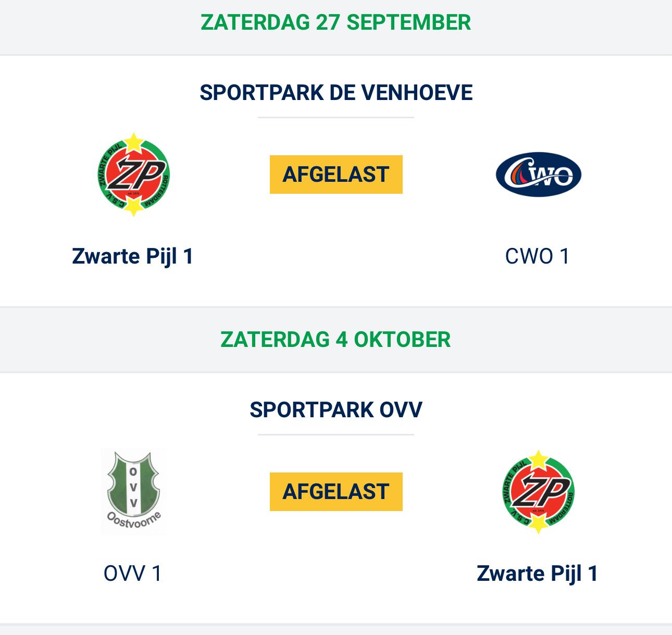Open the CWO club logo
This screenshot has width=672, height=635.
[x=538, y=175]
